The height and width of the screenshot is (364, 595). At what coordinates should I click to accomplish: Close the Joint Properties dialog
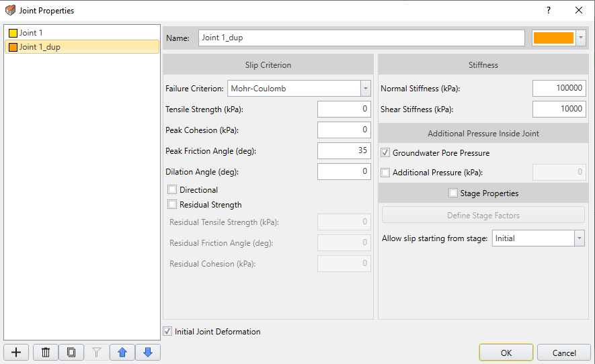(579, 10)
